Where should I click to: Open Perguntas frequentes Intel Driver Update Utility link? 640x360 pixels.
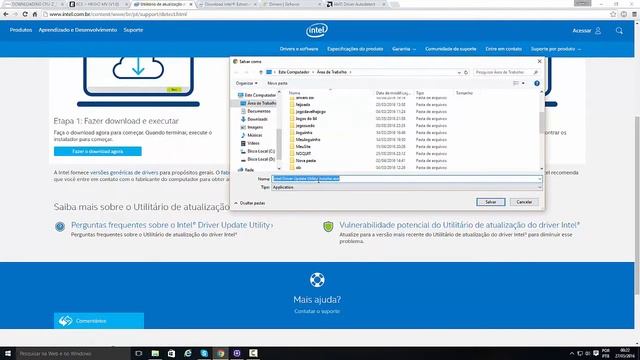point(172,225)
